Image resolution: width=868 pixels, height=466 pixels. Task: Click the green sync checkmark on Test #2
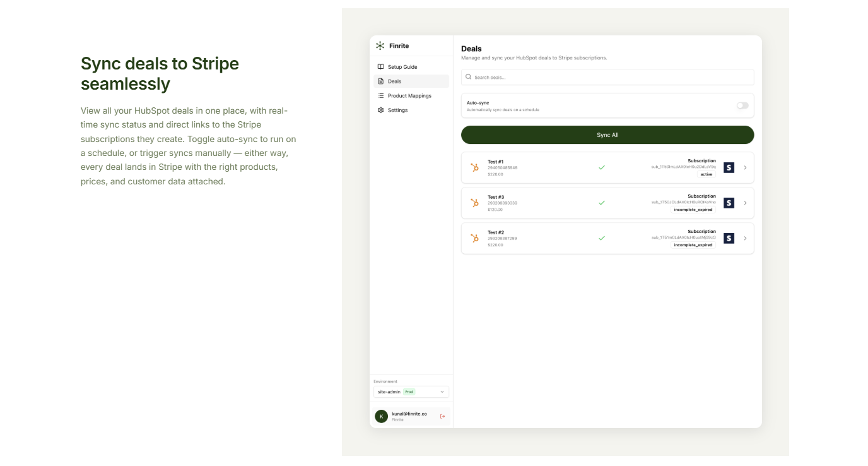click(602, 239)
